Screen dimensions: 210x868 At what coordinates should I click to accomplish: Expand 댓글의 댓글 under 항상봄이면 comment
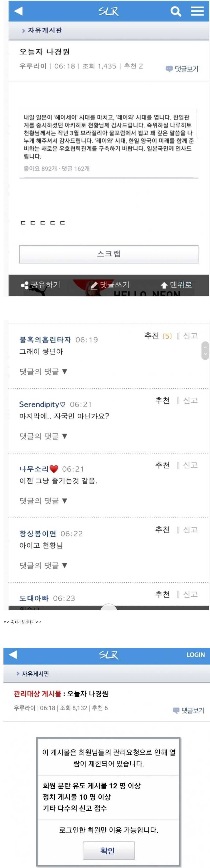pyautogui.click(x=44, y=565)
